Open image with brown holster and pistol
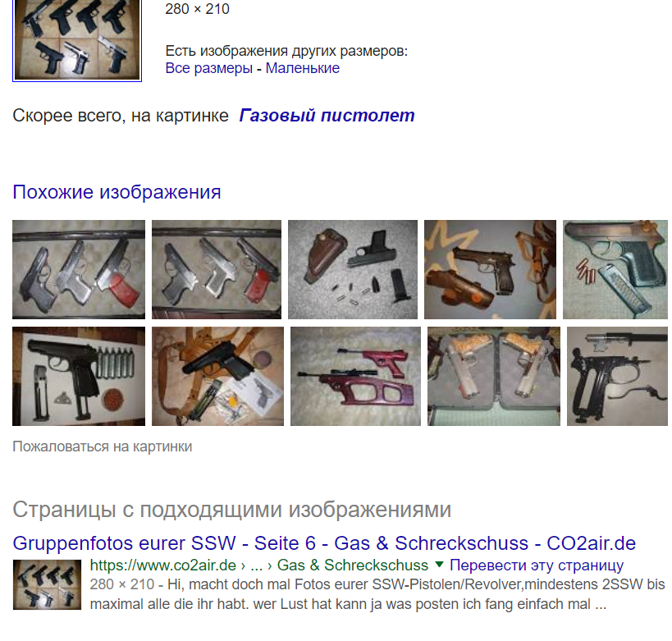Image resolution: width=672 pixels, height=641 pixels. click(x=353, y=270)
